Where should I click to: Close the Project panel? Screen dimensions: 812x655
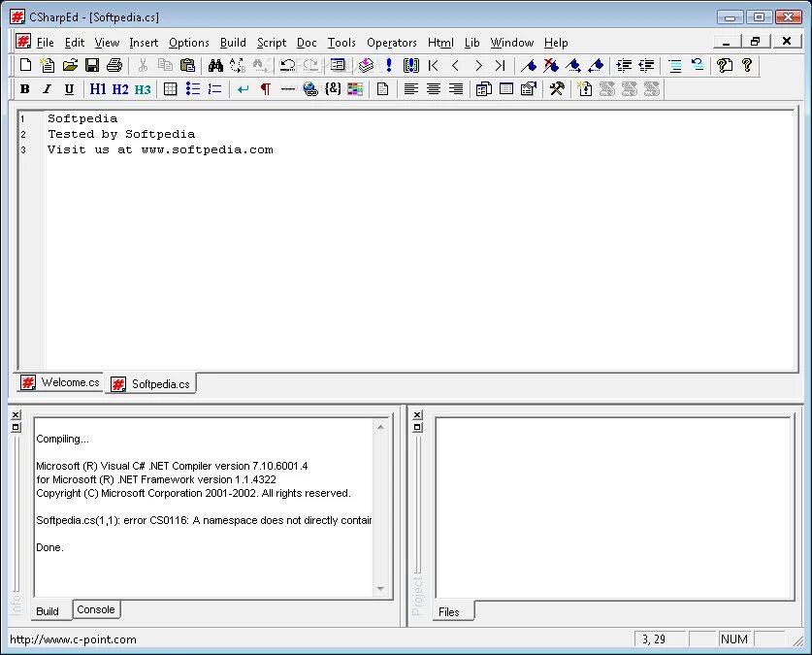click(x=417, y=414)
